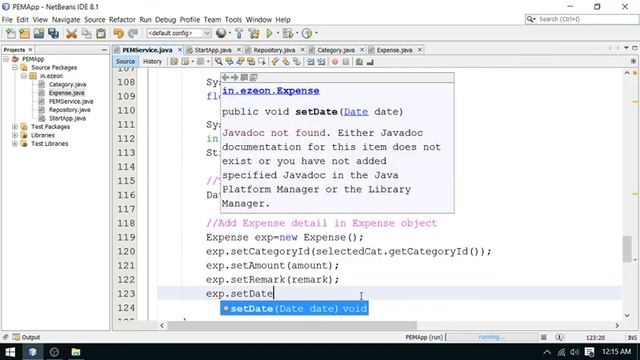
Task: Close the PEMService.java tab
Action: click(179, 50)
